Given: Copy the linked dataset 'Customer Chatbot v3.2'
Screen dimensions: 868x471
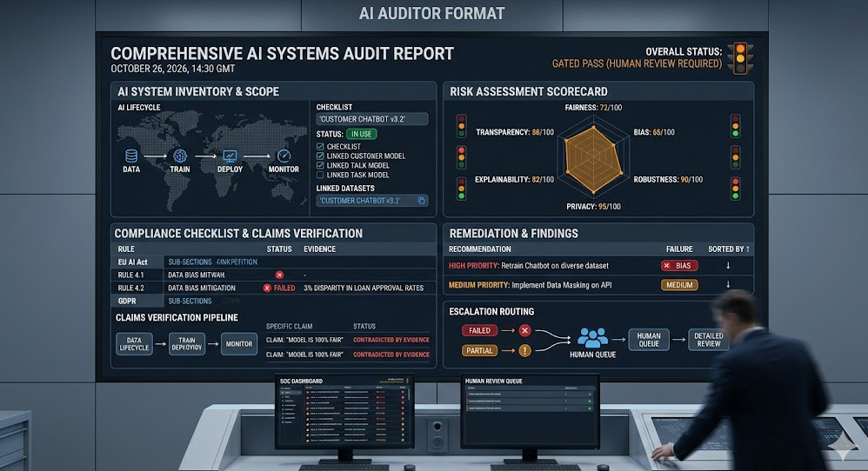Looking at the screenshot, I should 421,201.
